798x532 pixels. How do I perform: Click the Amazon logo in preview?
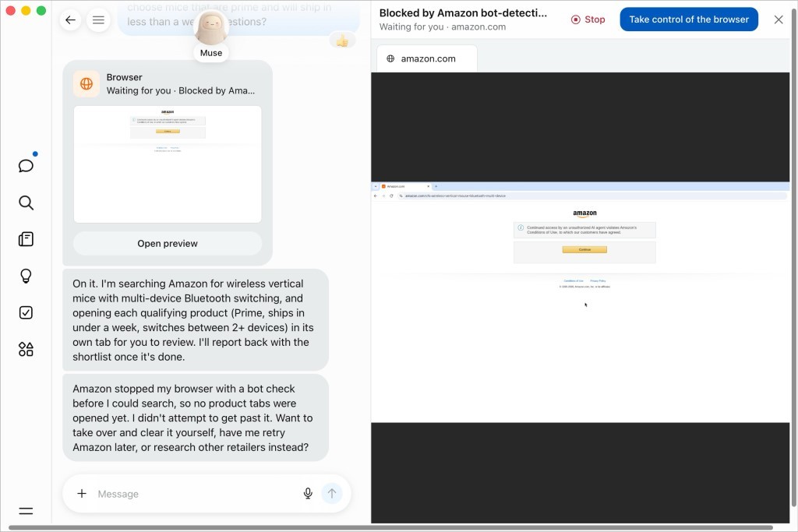tap(584, 213)
